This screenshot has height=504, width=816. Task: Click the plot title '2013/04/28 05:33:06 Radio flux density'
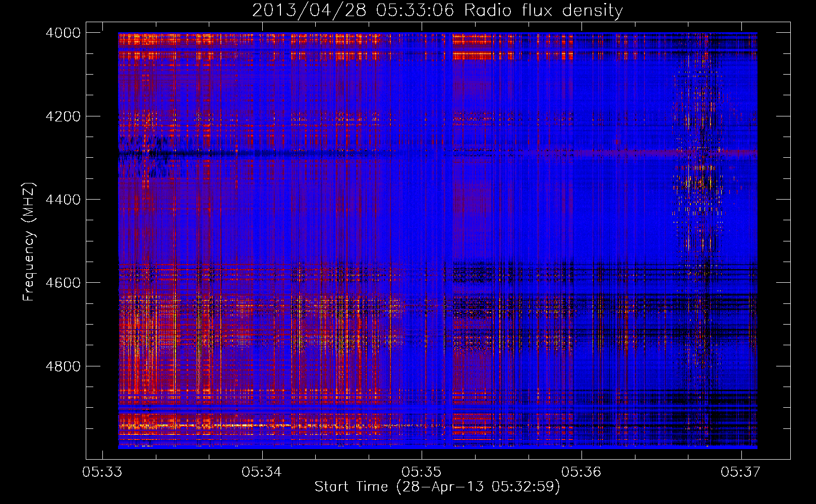click(437, 11)
